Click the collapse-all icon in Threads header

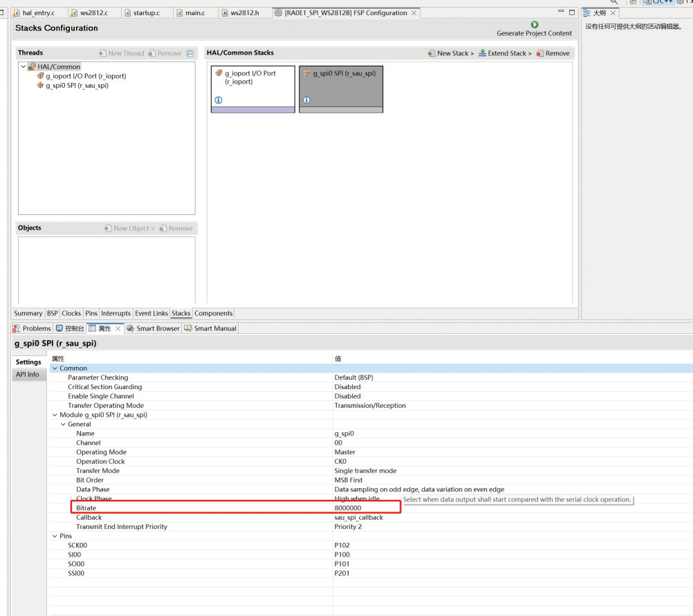coord(190,53)
